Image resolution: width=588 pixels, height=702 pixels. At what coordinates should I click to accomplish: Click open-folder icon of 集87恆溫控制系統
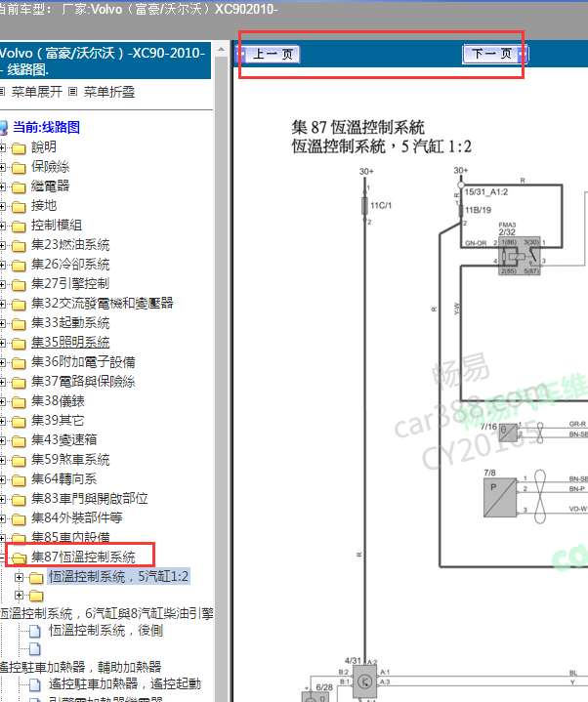(x=19, y=557)
